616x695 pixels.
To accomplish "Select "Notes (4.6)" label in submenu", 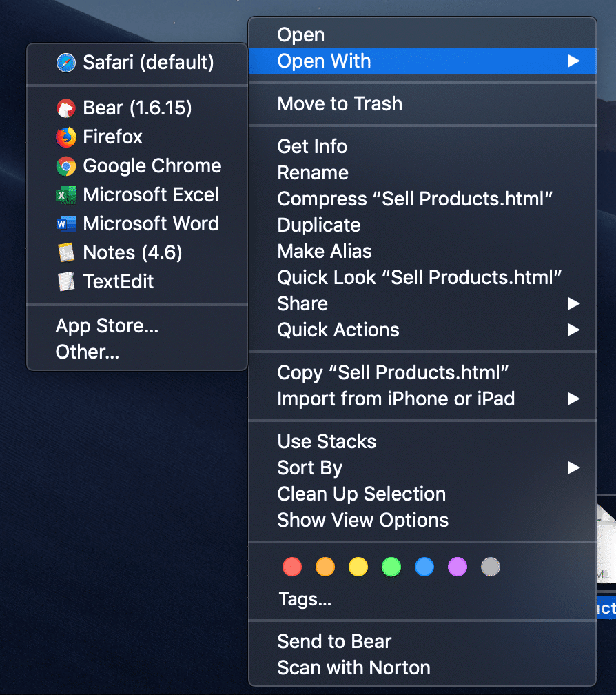I will pyautogui.click(x=132, y=252).
